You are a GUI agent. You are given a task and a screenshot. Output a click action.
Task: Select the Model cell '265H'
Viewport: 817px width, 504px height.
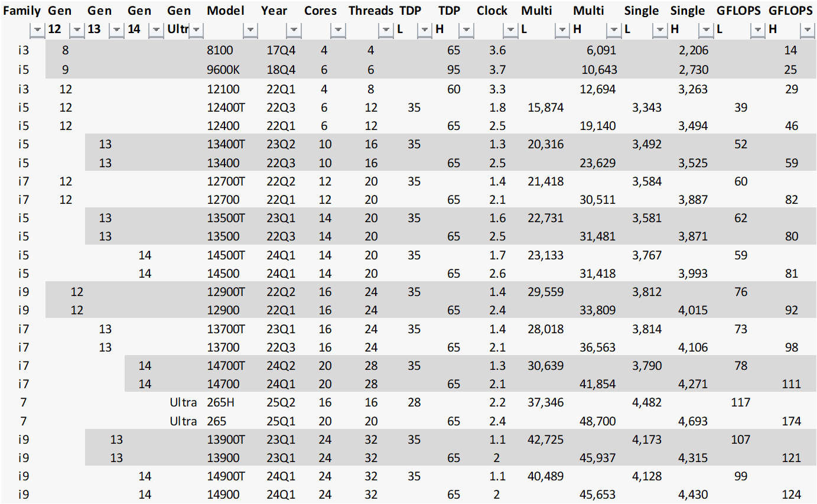(220, 403)
